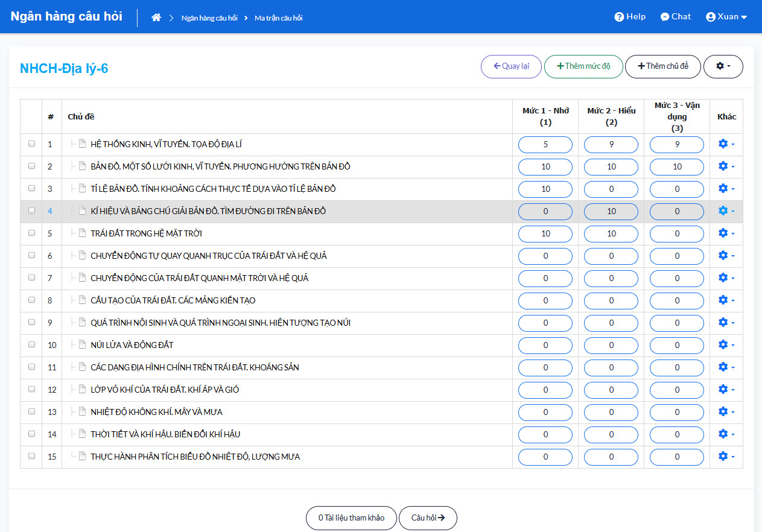This screenshot has height=532, width=762.
Task: Click Mức 2 field for topic 15
Action: coord(611,457)
